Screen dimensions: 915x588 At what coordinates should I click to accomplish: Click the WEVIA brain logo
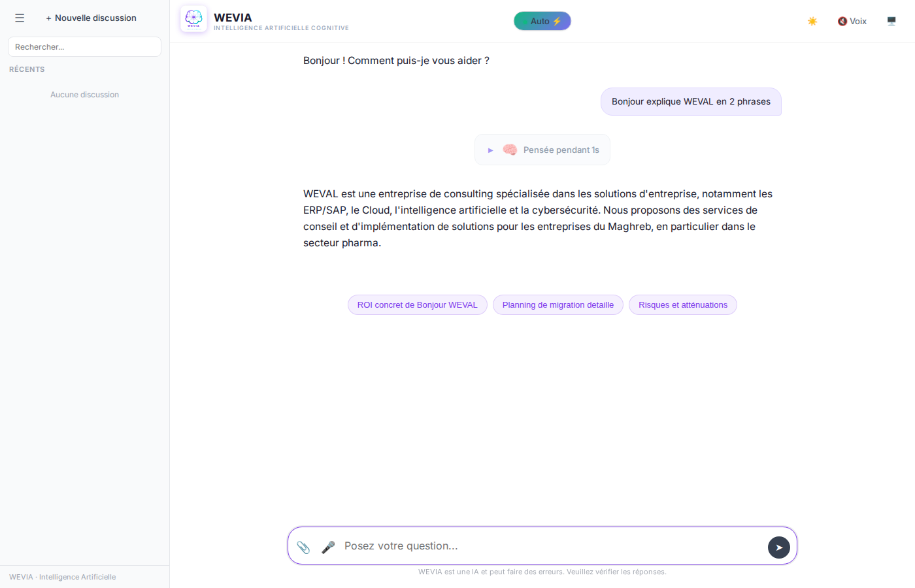coord(193,19)
